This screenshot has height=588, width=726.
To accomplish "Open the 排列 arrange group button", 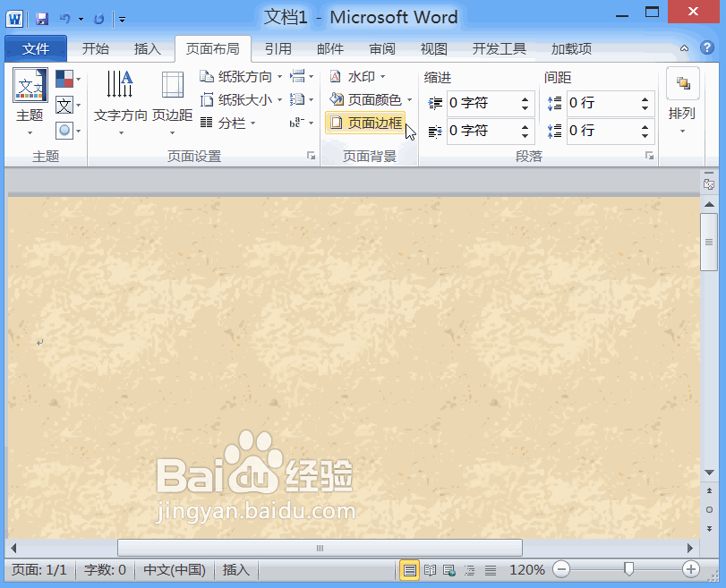I will 682,103.
